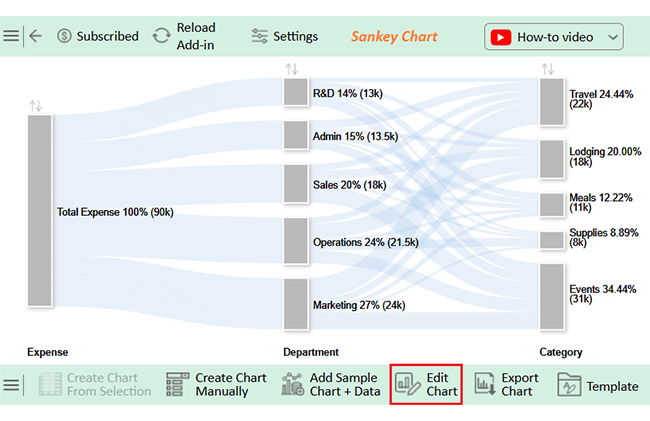Click Create Chart Manually

click(x=217, y=385)
